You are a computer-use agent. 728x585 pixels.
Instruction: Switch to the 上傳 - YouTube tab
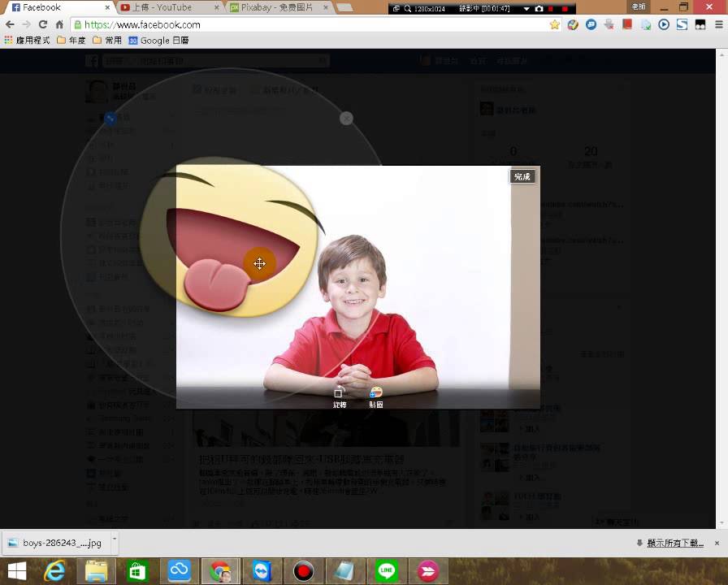(x=167, y=7)
